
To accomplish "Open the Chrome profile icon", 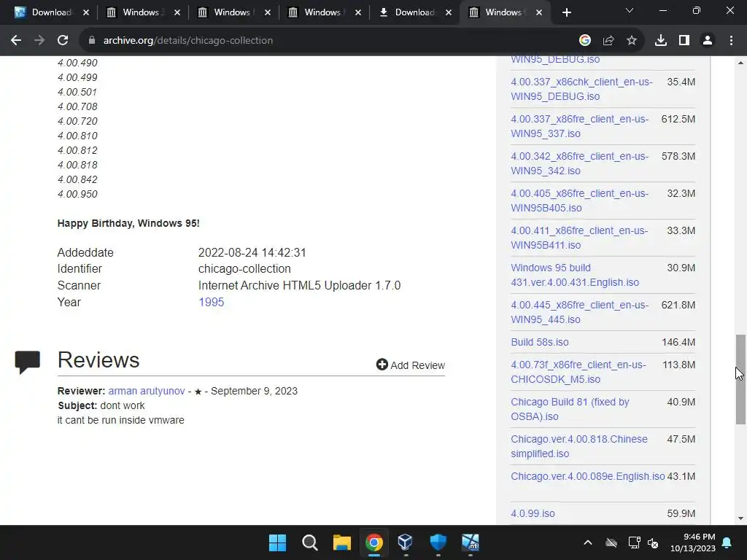I will (x=708, y=41).
